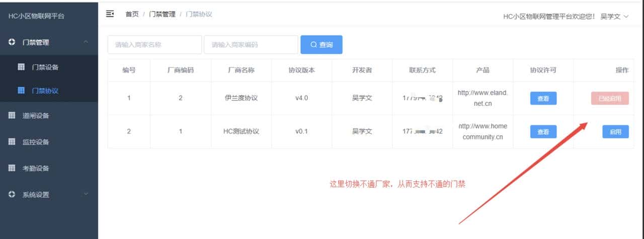
Task: Click 已经启用 button for 伊兰度协议
Action: [x=610, y=98]
